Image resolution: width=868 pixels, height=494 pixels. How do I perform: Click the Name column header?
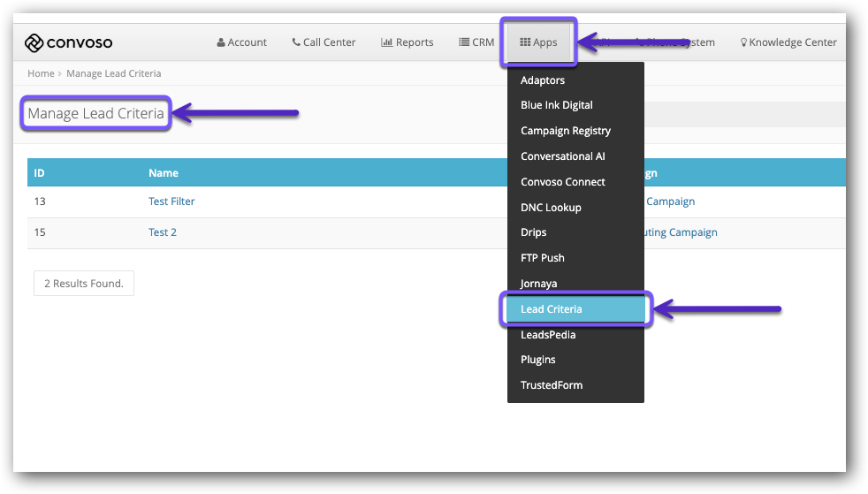tap(164, 172)
